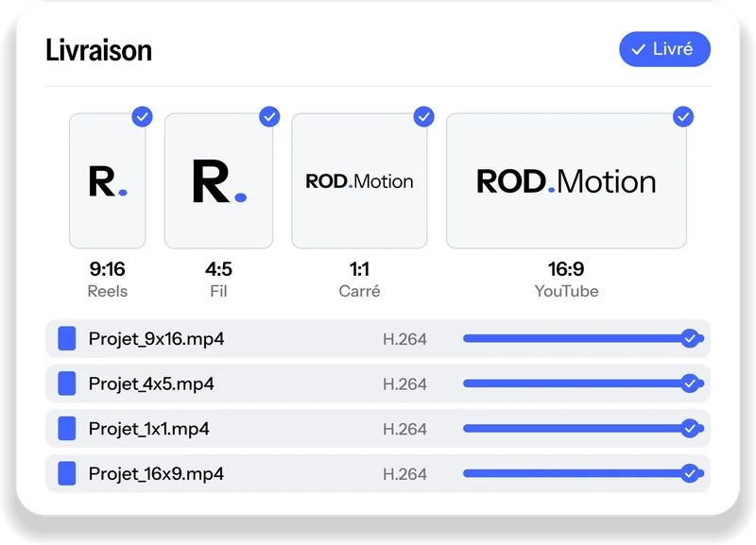Toggle the checkmark on the 4:5 Fil format
The height and width of the screenshot is (545, 756).
[269, 116]
